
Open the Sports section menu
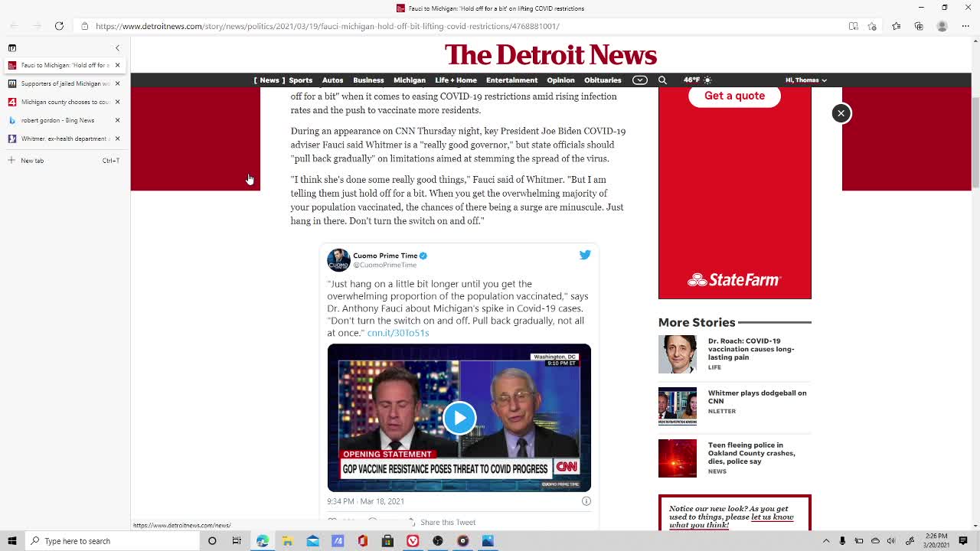300,80
